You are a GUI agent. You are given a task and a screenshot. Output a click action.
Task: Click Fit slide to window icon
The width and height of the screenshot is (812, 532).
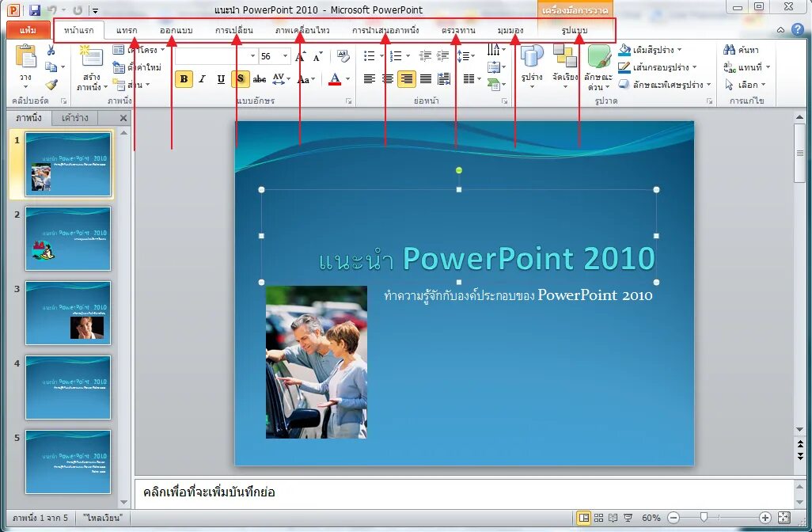click(x=784, y=518)
